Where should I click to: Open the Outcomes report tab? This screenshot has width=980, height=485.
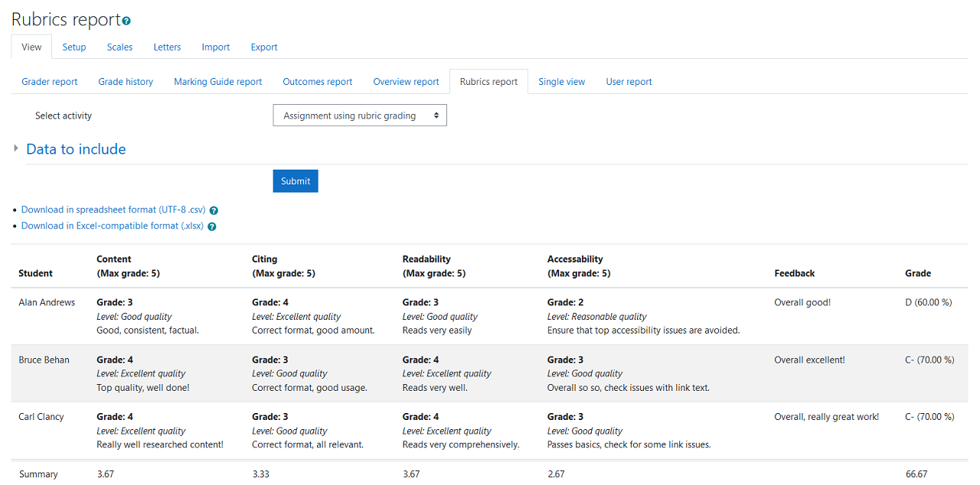[x=317, y=81]
